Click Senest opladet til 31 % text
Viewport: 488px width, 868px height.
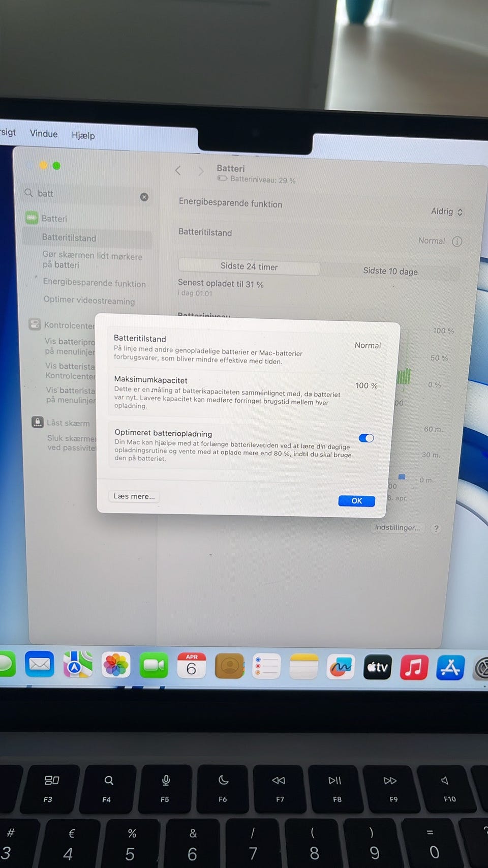(x=221, y=283)
